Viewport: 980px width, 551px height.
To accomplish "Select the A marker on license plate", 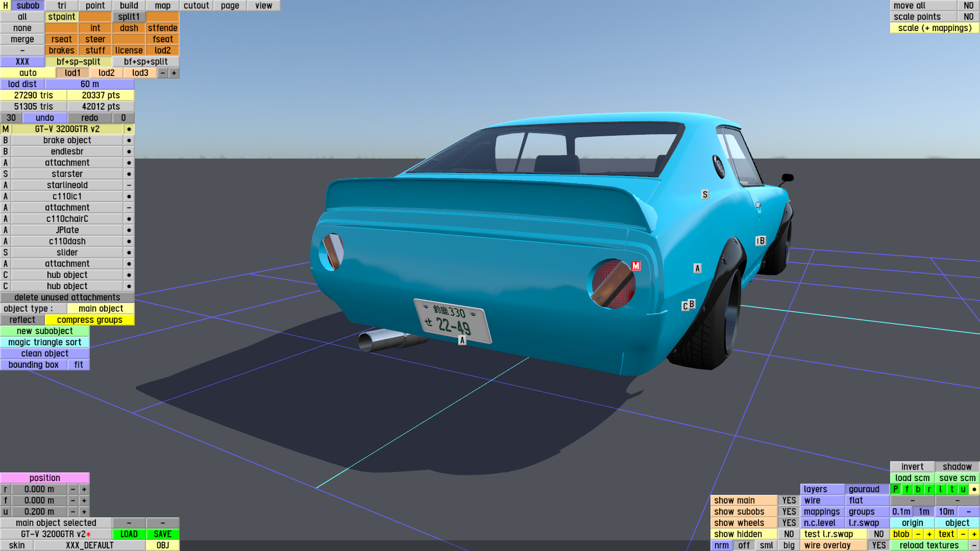I will pos(462,340).
